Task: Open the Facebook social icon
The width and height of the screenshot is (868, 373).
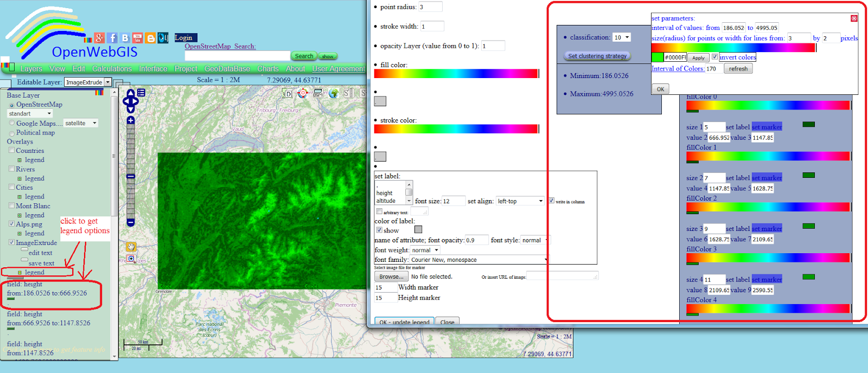Action: point(112,38)
